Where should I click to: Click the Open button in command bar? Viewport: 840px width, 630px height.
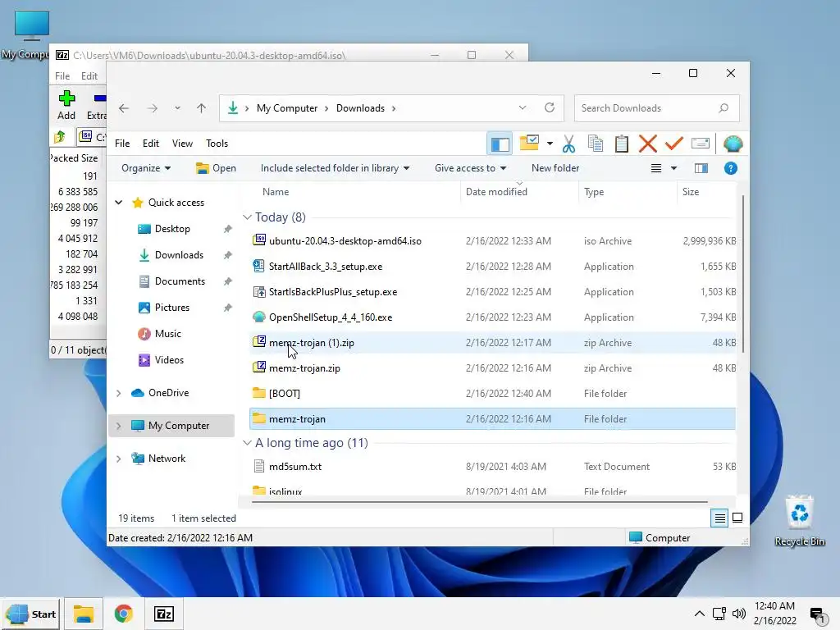(216, 168)
